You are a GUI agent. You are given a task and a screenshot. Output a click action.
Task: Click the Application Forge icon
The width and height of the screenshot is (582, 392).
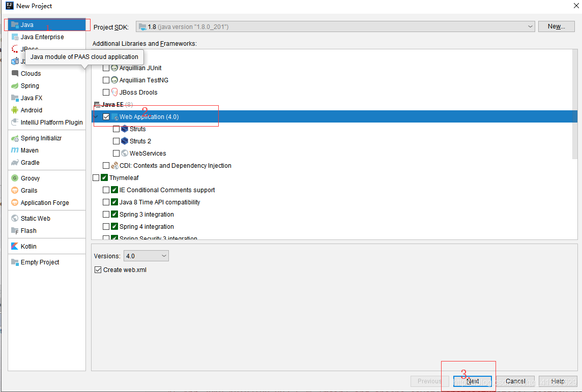(15, 202)
